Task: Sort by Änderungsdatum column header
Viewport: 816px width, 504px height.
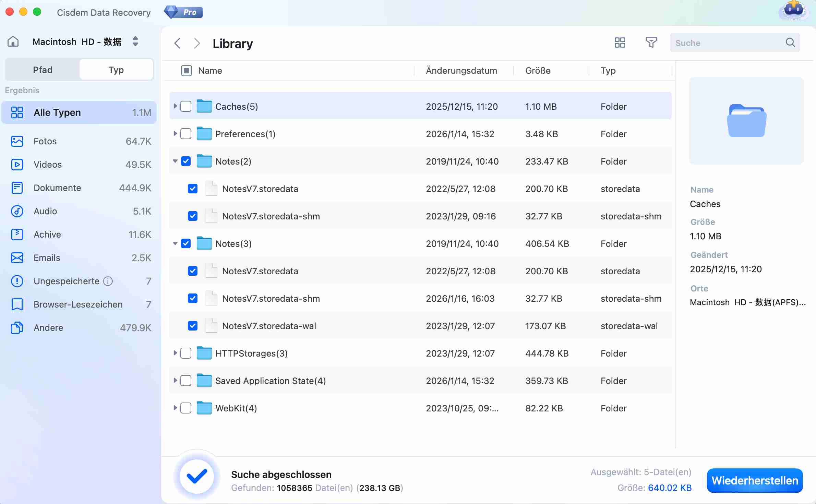Action: (461, 71)
